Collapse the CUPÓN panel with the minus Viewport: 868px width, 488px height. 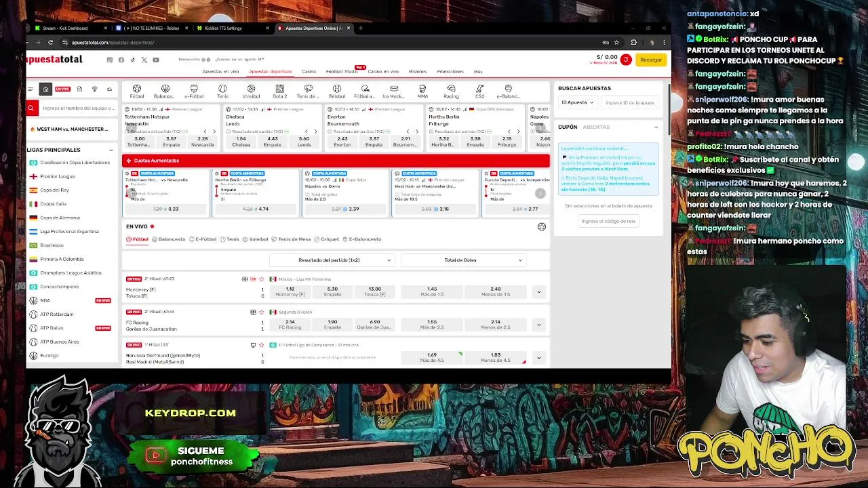(x=656, y=127)
